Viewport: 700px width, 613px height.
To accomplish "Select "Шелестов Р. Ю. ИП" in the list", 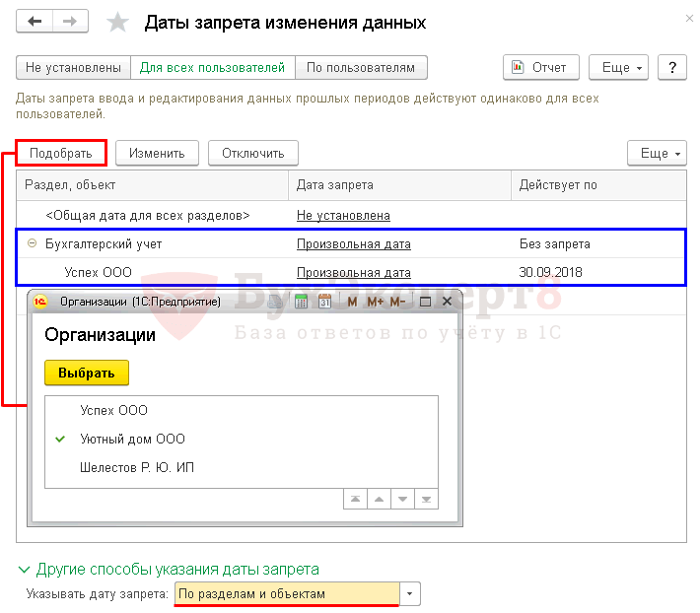I will 242,467.
